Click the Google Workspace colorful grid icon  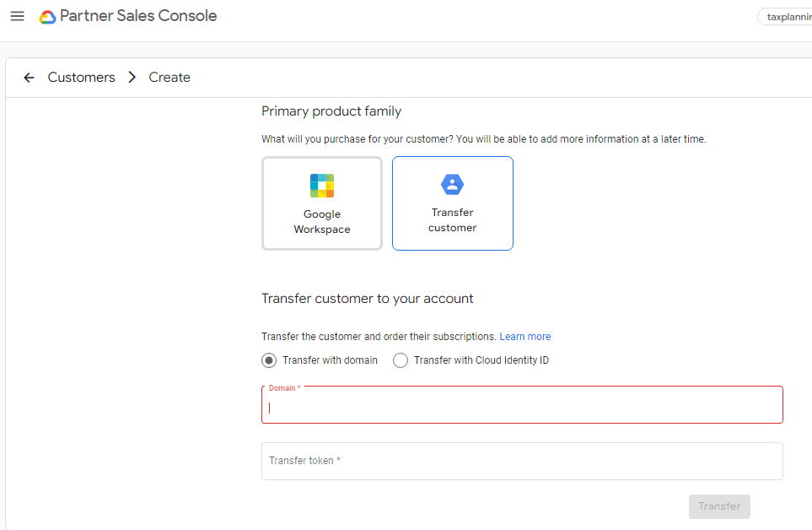[x=322, y=186]
